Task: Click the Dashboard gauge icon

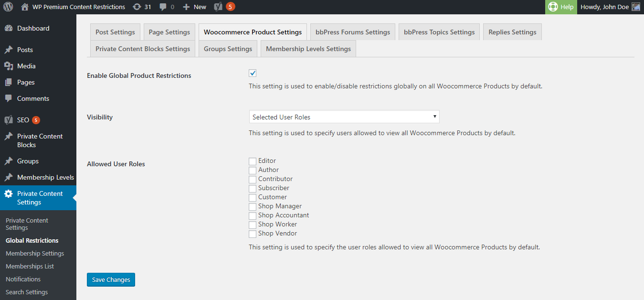Action: click(9, 28)
